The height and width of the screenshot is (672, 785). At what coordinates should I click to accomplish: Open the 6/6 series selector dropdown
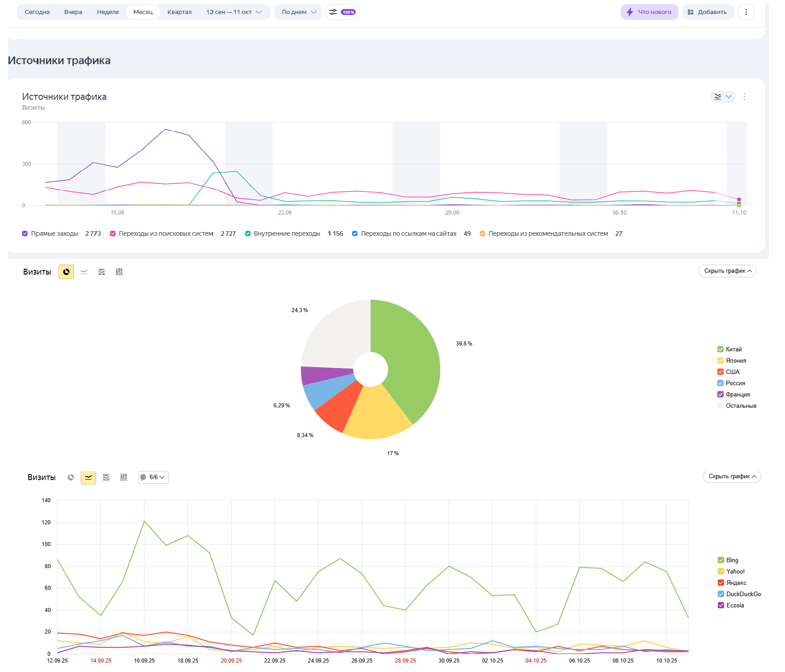pyautogui.click(x=153, y=477)
